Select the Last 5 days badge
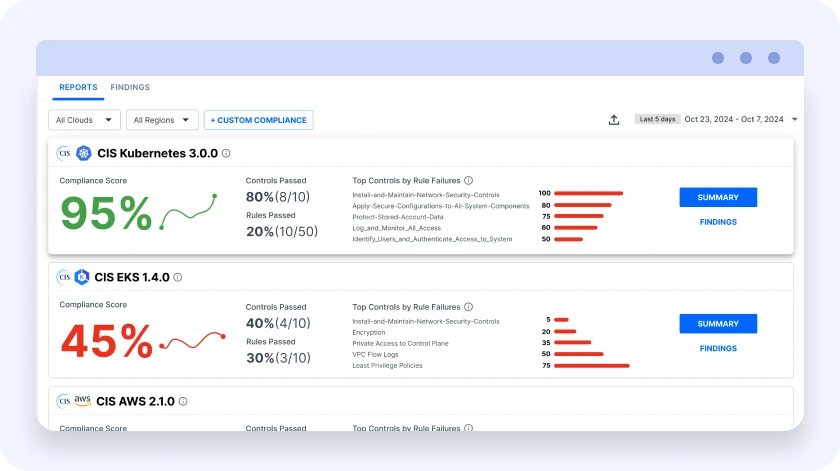The height and width of the screenshot is (471, 840). [657, 119]
